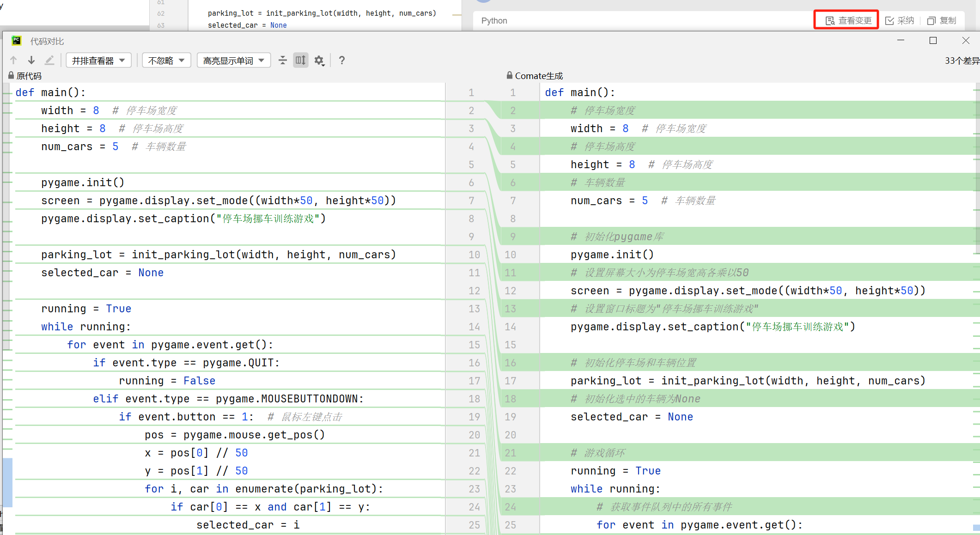
Task: Click the Python language label
Action: 494,21
